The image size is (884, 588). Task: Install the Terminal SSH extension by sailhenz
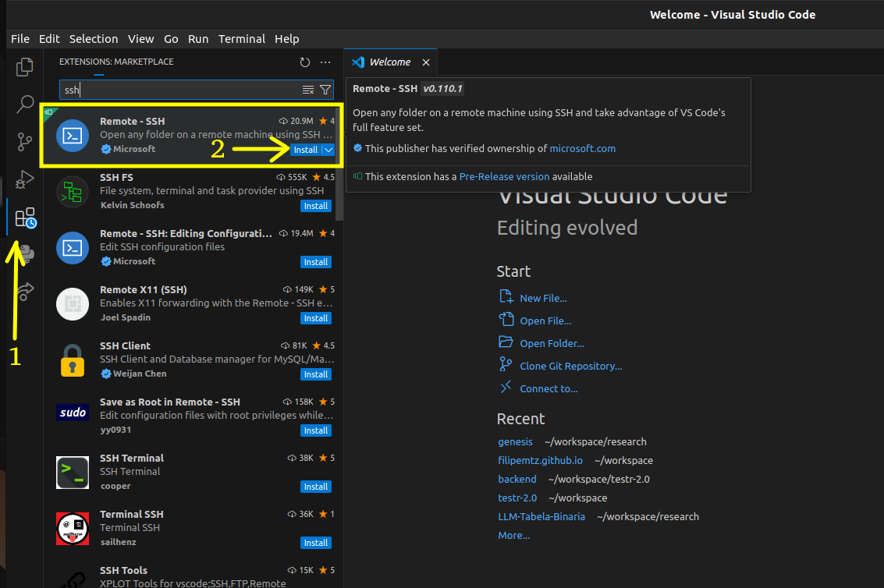coord(316,543)
